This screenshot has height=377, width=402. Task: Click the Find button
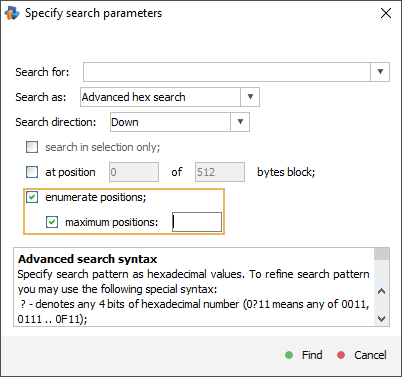(x=304, y=355)
